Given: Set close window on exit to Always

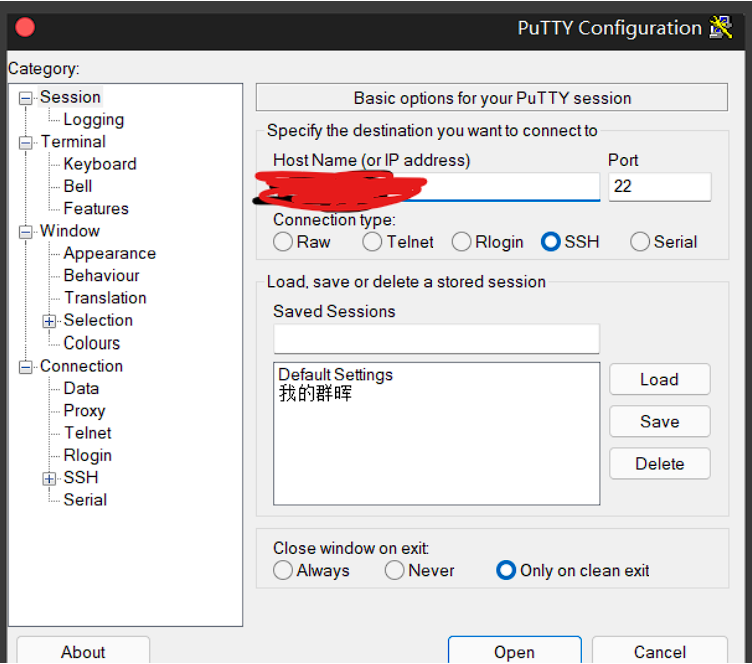Looking at the screenshot, I should click(282, 571).
